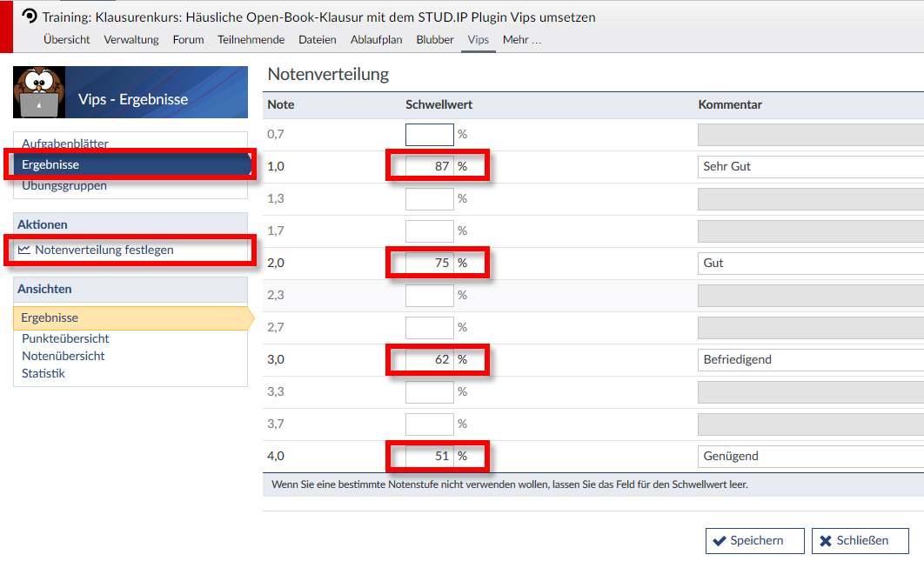This screenshot has height=568, width=924.
Task: Click threshold field for grade 3,3
Action: click(x=430, y=391)
